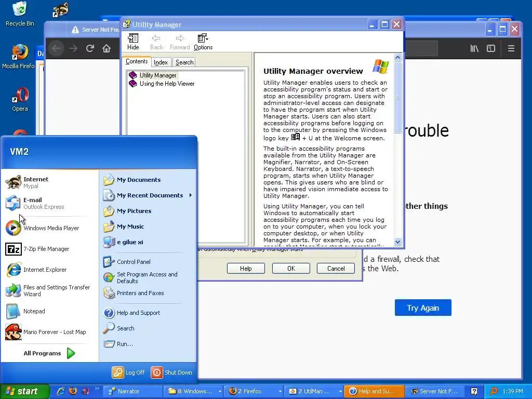
Task: Click Forward in the help viewer toolbar
Action: (x=180, y=42)
